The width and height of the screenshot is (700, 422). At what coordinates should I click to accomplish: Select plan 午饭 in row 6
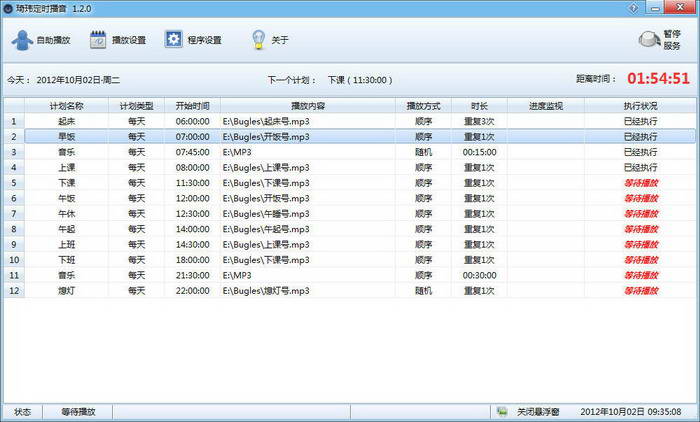[67, 198]
